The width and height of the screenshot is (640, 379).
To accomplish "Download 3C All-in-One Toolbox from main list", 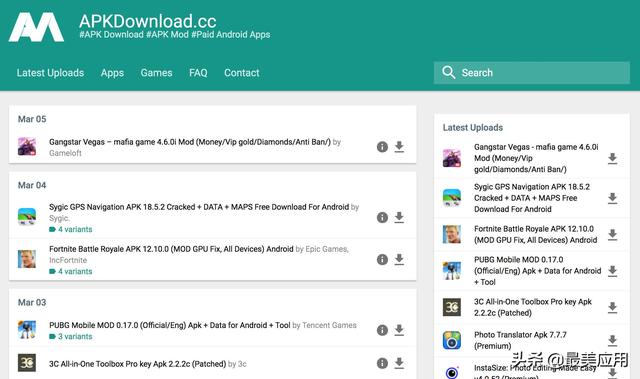I will 399,363.
